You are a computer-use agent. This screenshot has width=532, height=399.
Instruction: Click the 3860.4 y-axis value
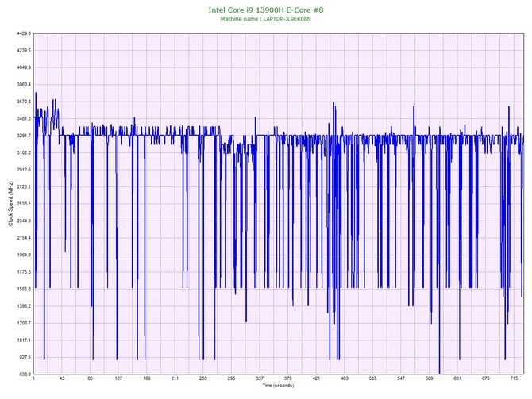click(x=24, y=84)
